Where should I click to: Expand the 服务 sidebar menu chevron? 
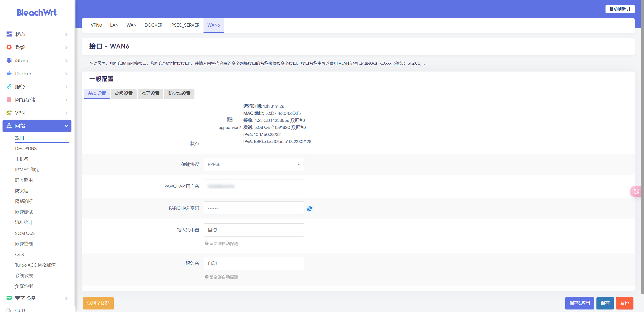coord(66,87)
